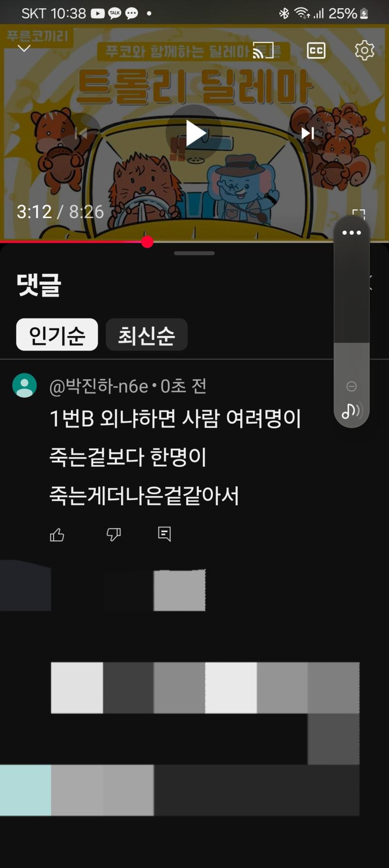Open video settings gear
Screen dimensions: 389x868
365,50
